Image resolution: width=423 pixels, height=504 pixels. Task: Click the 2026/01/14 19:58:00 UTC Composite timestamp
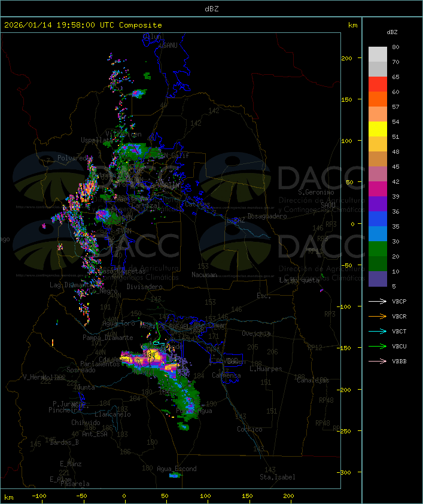coord(83,25)
